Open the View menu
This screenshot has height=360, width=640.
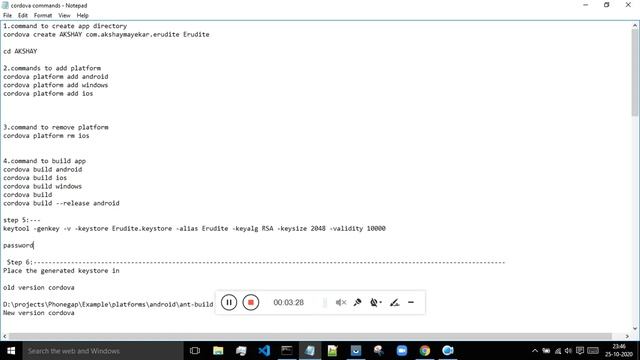tap(64, 16)
